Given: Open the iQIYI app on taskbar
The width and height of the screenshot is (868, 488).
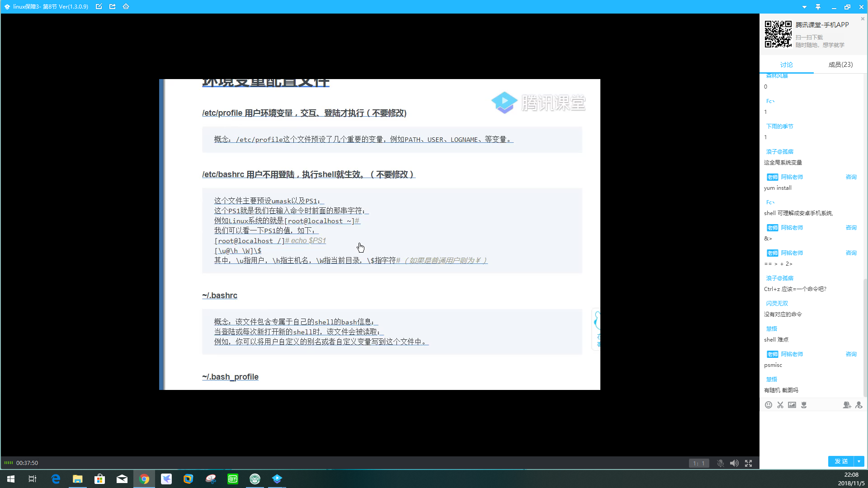Looking at the screenshot, I should click(233, 479).
